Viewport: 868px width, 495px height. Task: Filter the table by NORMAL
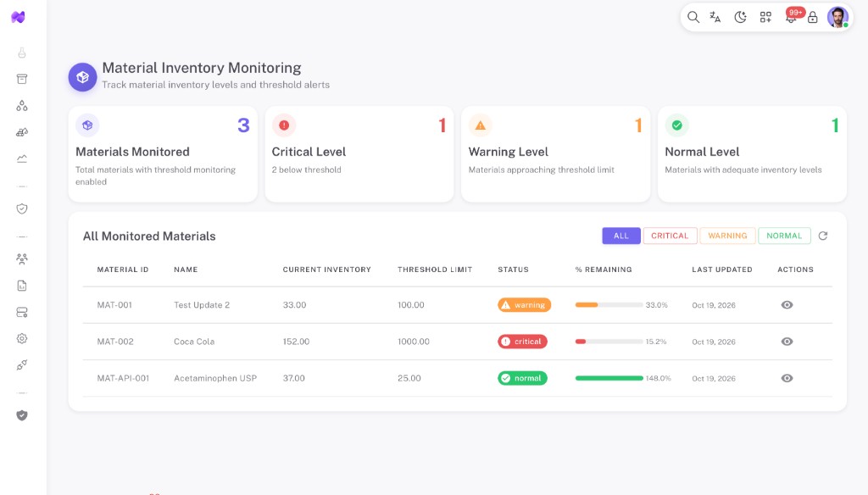coord(784,236)
